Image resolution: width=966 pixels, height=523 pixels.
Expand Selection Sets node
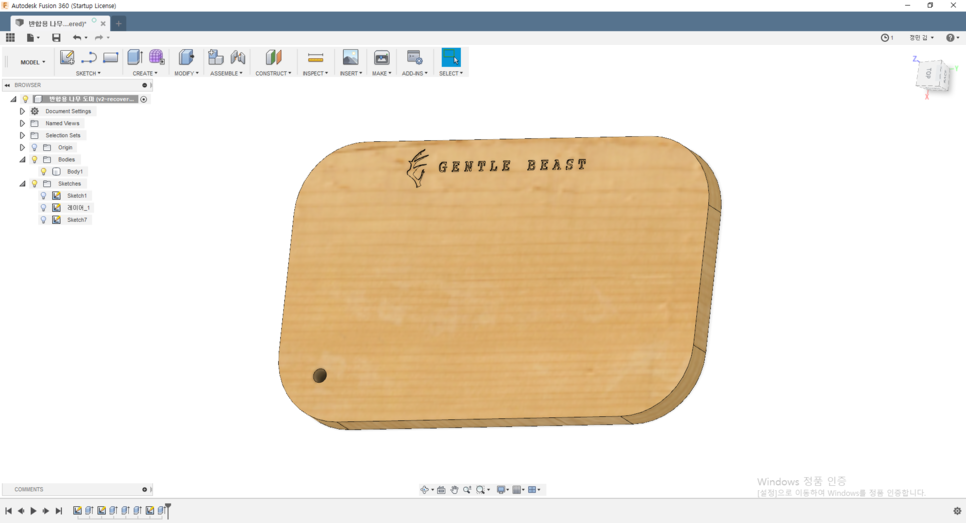coord(22,136)
